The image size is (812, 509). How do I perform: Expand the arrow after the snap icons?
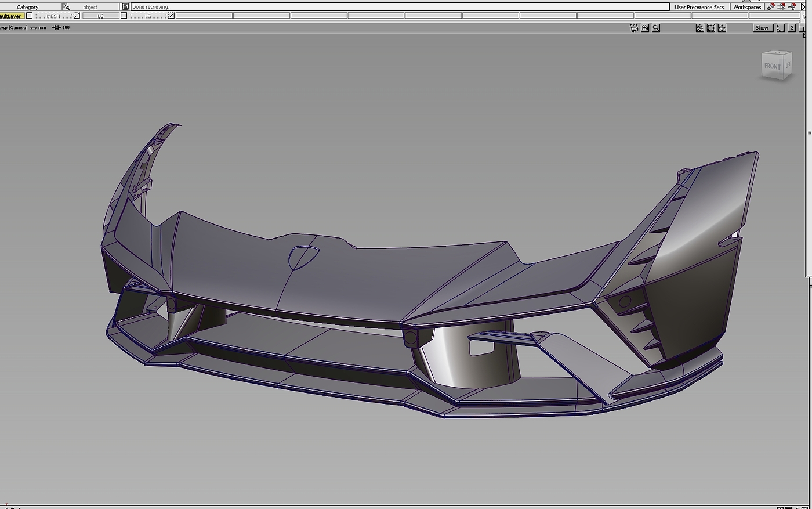click(803, 7)
